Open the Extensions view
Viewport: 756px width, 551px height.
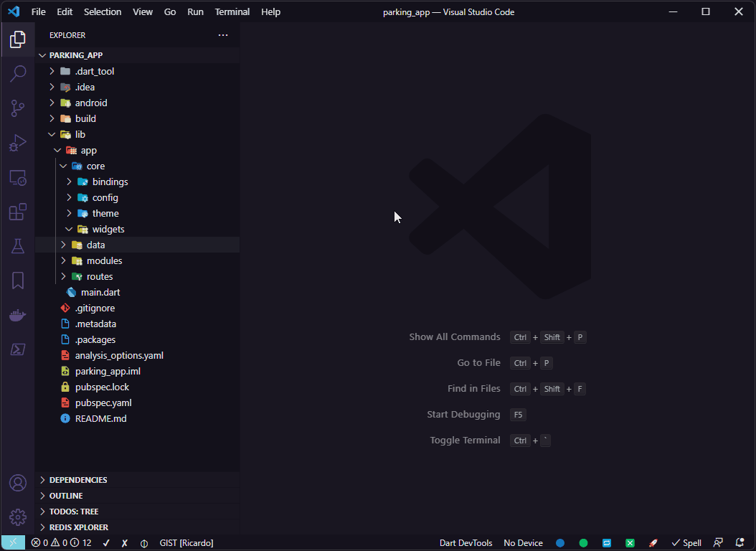click(x=18, y=212)
